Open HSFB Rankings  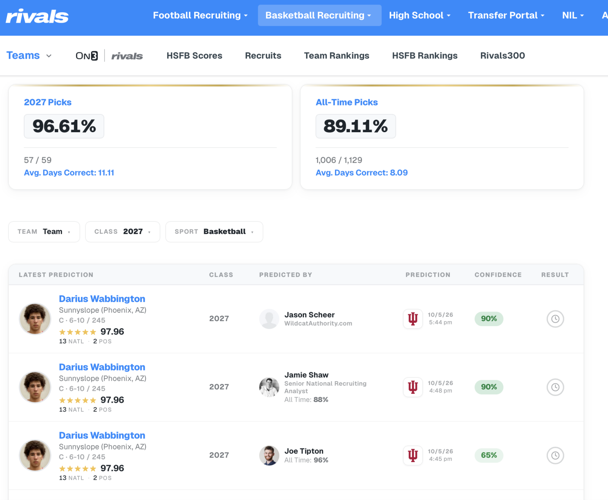(x=425, y=56)
